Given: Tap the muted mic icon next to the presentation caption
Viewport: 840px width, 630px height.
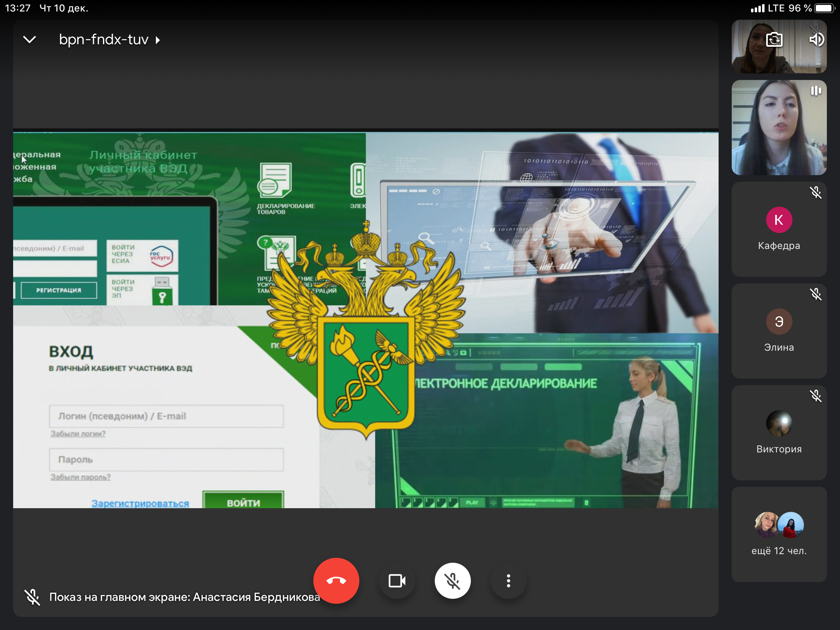Looking at the screenshot, I should (32, 597).
